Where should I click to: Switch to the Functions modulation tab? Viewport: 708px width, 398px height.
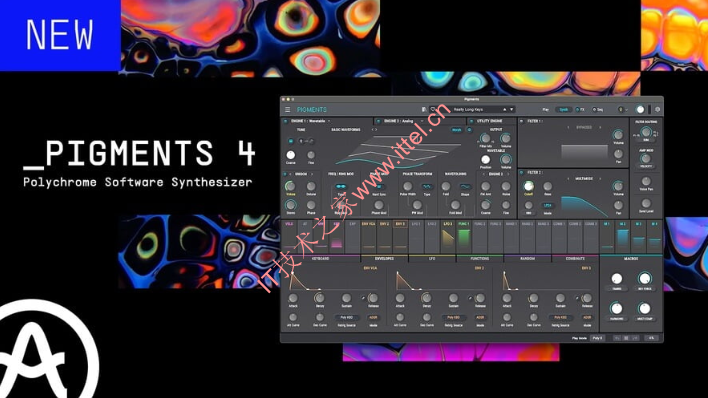pyautogui.click(x=480, y=258)
